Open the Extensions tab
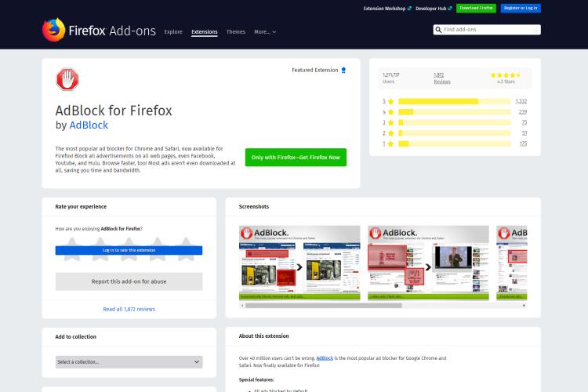This screenshot has width=588, height=392. (x=205, y=32)
